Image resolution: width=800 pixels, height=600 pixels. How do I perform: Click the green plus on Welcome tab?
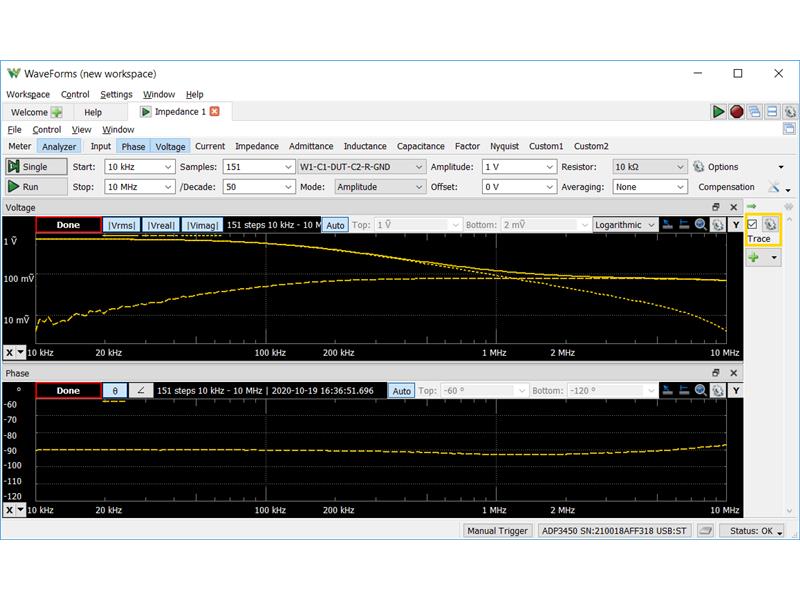pos(57,112)
